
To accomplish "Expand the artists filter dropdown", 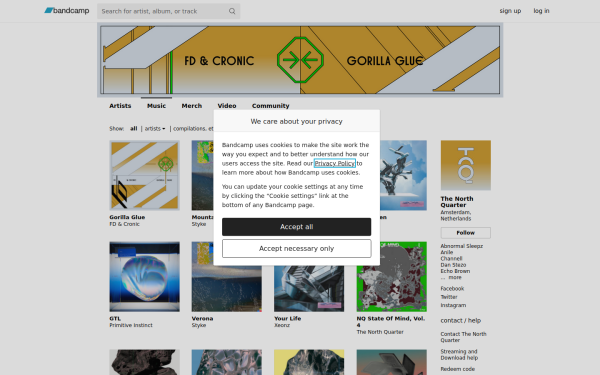I will click(x=155, y=129).
